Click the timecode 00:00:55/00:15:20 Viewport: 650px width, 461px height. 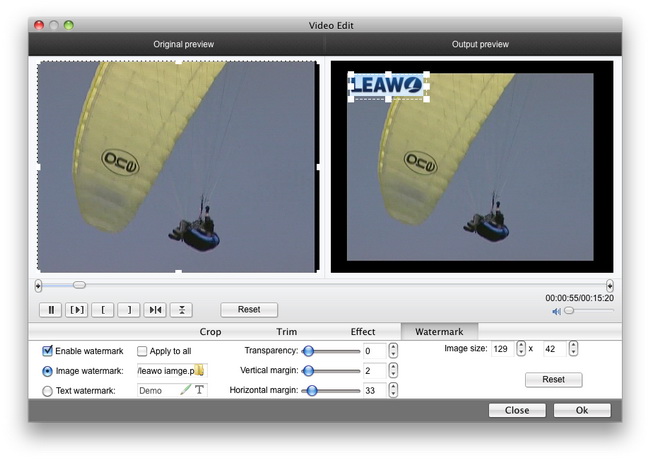tap(580, 298)
